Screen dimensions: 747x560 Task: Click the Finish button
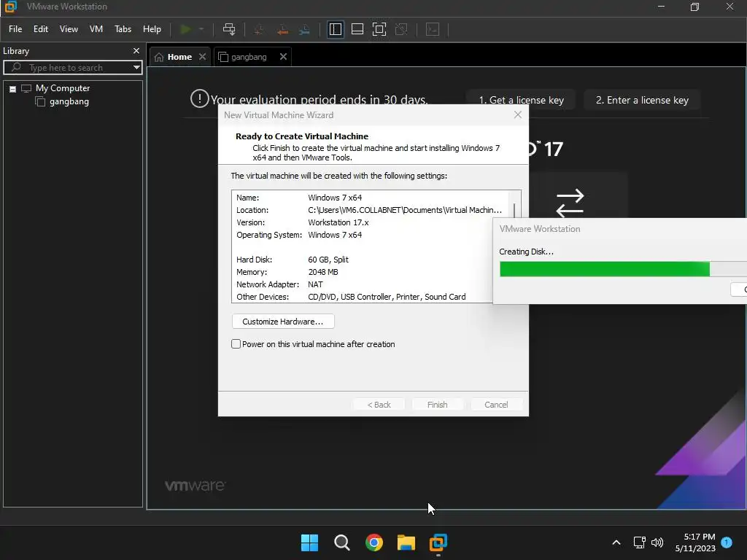point(438,405)
